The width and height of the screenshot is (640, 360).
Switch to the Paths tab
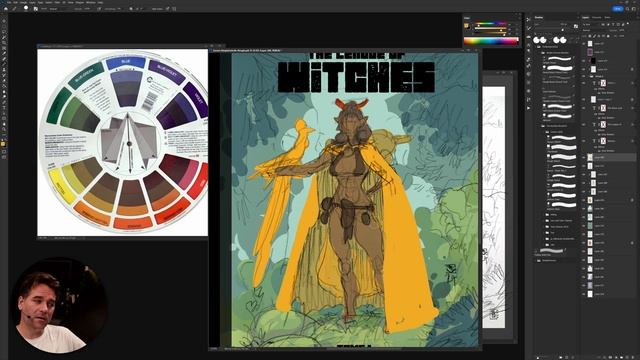pyautogui.click(x=607, y=18)
